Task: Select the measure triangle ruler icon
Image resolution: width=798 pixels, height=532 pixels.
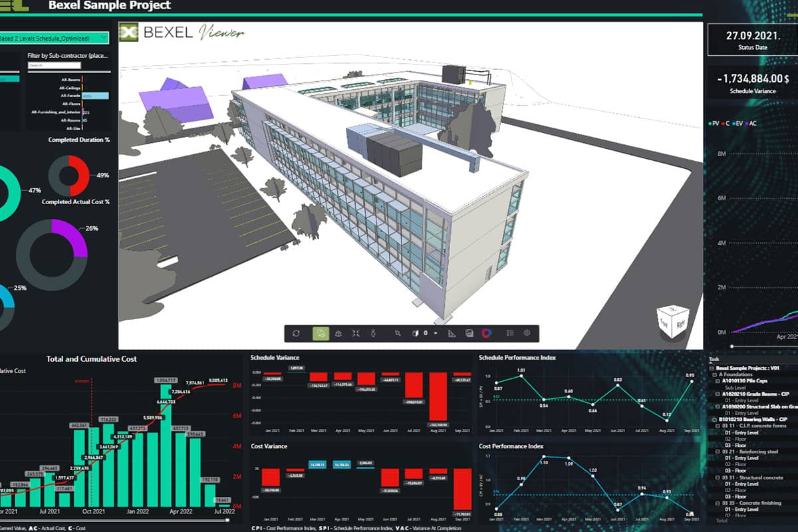Action: click(x=452, y=333)
